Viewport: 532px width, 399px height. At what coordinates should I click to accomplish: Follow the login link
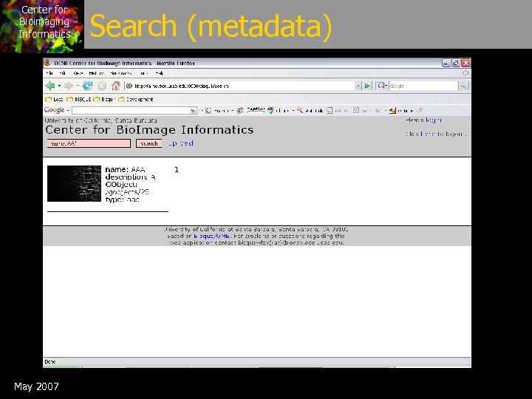[433, 120]
